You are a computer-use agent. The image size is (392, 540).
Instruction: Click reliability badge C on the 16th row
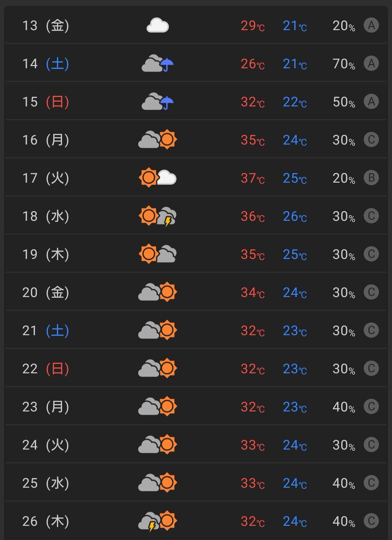[371, 140]
